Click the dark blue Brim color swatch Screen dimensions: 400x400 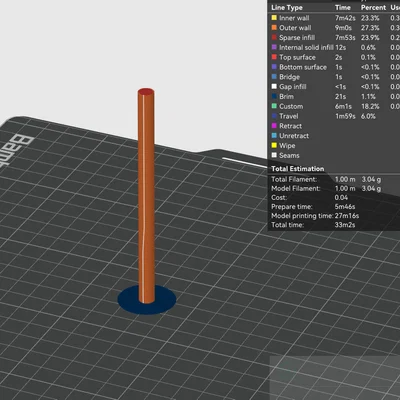(274, 97)
